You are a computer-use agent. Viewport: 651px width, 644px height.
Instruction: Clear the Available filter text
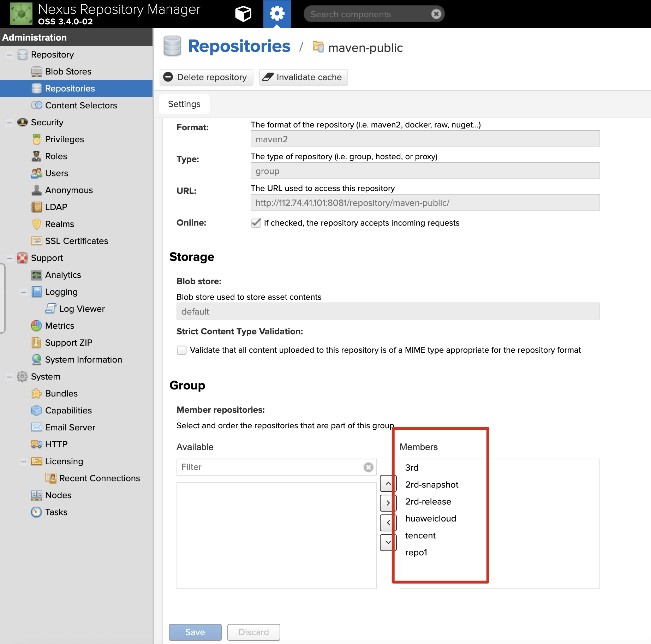click(x=368, y=467)
